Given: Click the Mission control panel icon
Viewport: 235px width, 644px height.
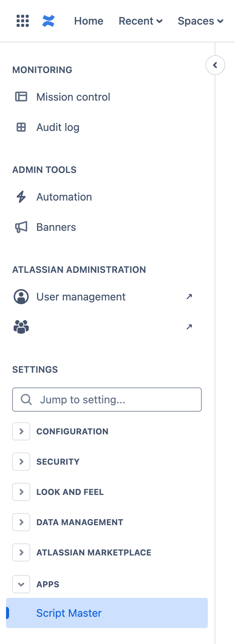Looking at the screenshot, I should coord(21,97).
